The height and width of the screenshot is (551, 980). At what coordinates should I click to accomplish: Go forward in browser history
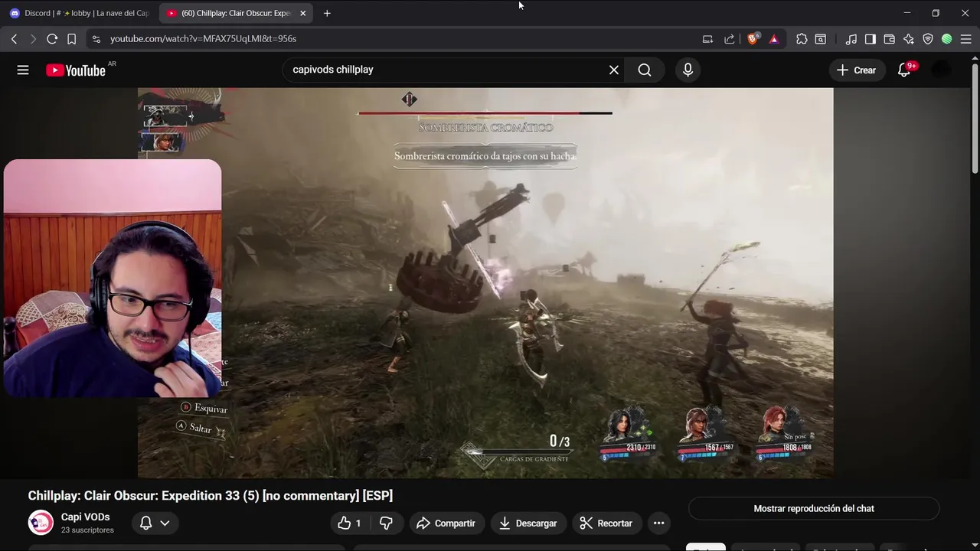tap(32, 39)
